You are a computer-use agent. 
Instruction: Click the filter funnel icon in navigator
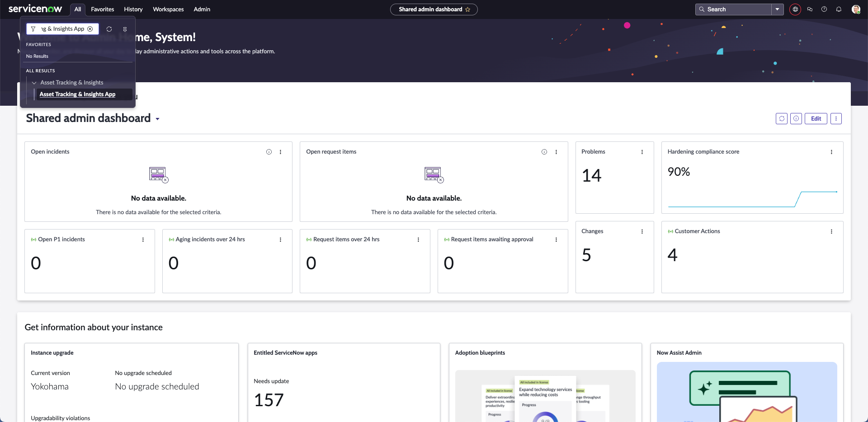click(33, 29)
